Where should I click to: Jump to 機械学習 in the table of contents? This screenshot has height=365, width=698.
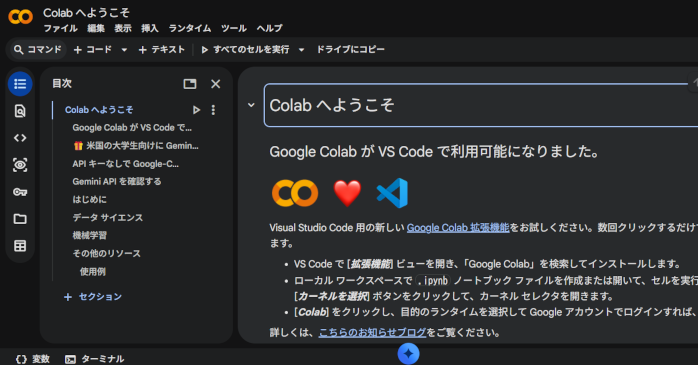coord(89,235)
